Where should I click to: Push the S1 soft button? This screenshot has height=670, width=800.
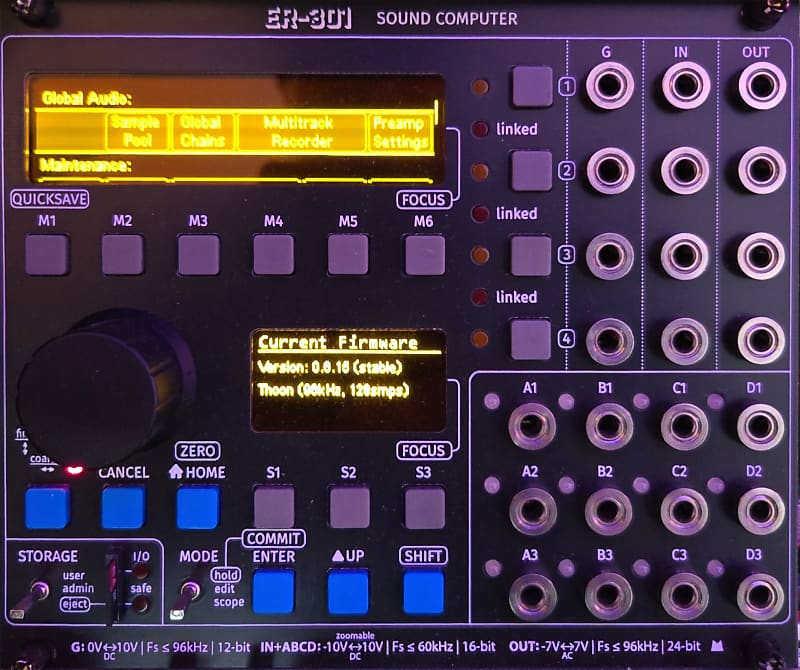pyautogui.click(x=274, y=507)
